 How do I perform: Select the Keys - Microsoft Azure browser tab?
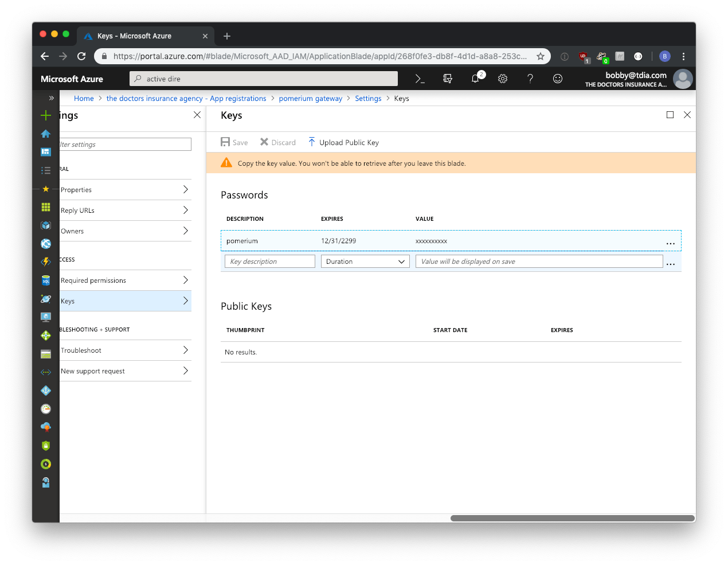[x=146, y=36]
